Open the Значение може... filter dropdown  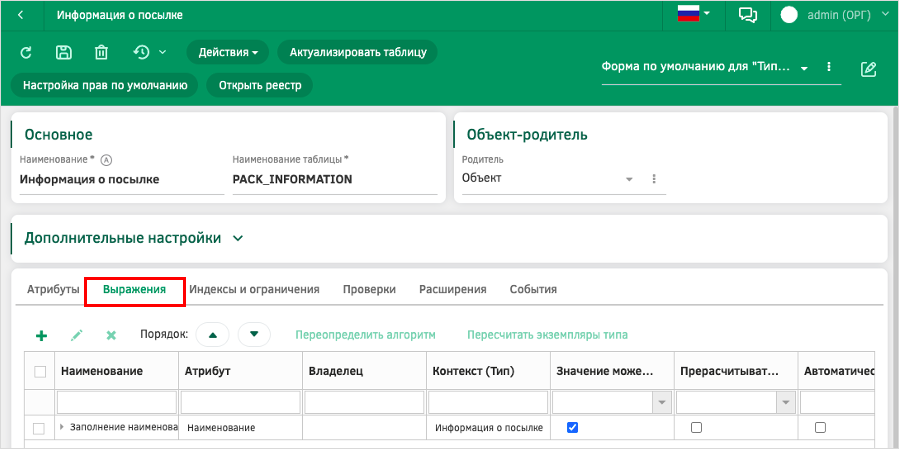[x=662, y=403]
